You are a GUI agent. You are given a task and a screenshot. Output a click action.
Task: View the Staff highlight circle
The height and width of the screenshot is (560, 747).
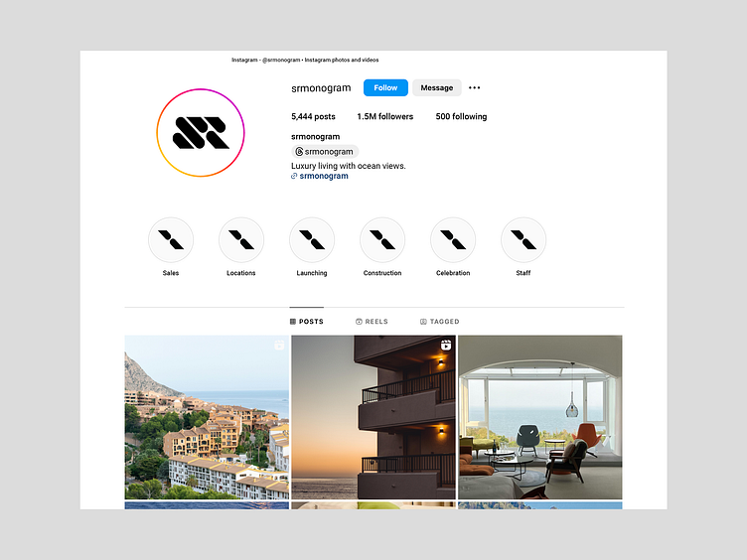tap(523, 240)
